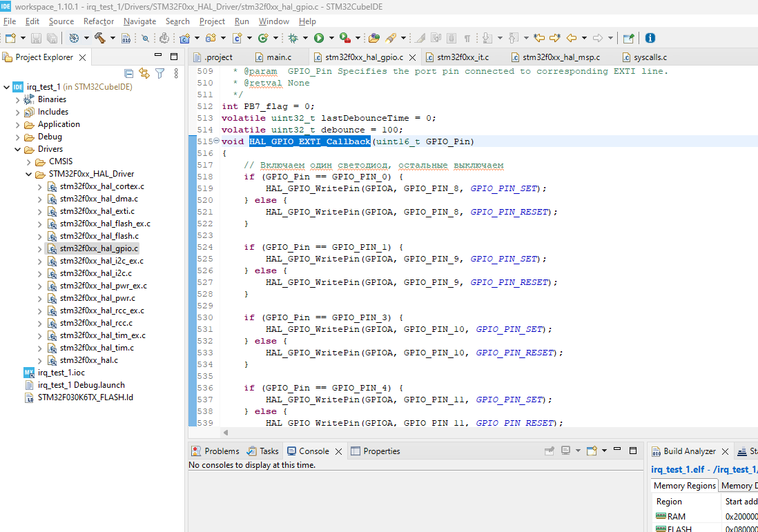Screen dimensions: 758x532
Task: Click the skip all breakpoints icon
Action: (145, 38)
